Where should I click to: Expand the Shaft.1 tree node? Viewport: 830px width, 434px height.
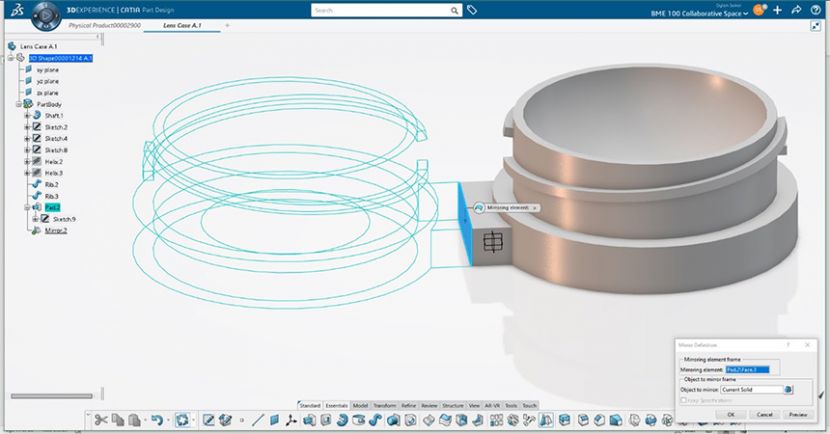tap(26, 116)
